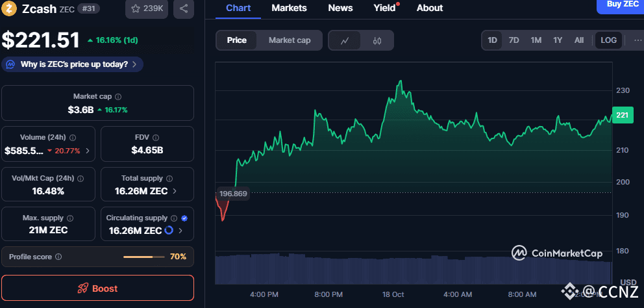Expand Volume (24h) details chevron

[x=88, y=151]
